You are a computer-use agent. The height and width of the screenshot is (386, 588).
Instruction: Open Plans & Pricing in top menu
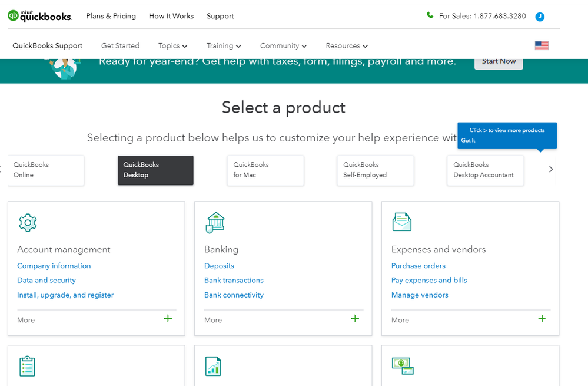click(x=111, y=16)
